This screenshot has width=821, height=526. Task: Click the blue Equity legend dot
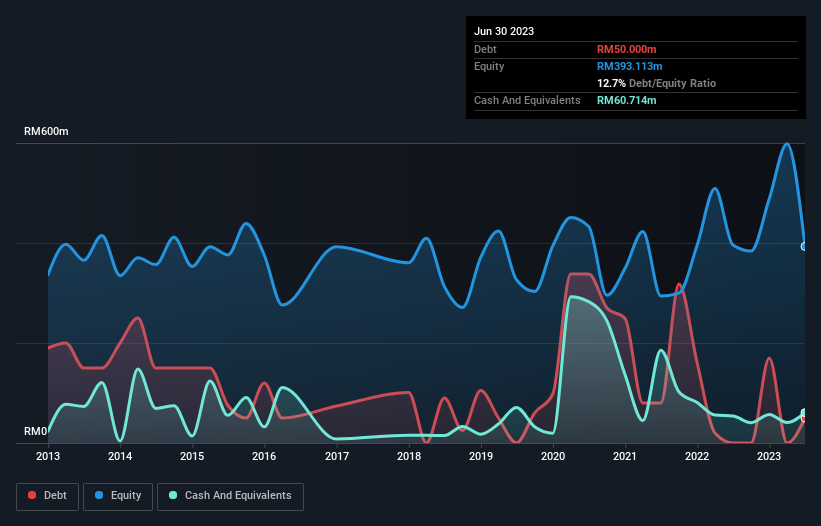pos(99,495)
